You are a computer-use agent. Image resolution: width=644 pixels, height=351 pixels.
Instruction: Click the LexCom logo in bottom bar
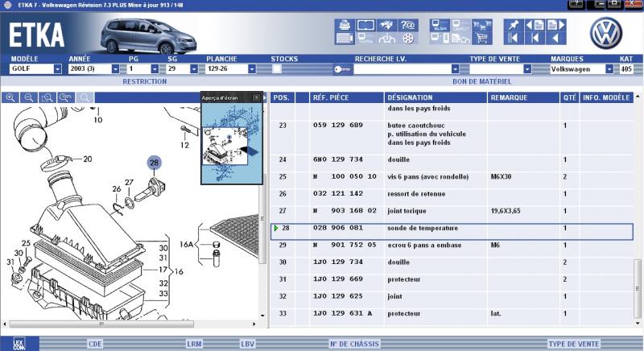click(x=19, y=344)
